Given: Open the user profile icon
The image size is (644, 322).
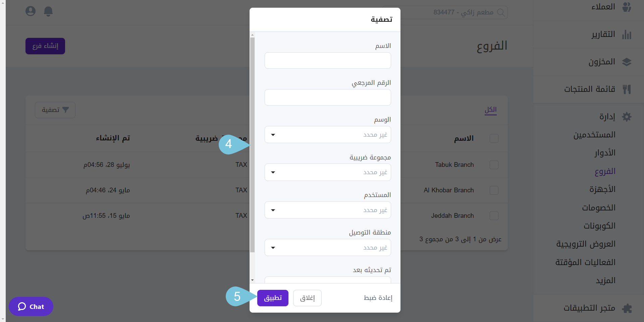Looking at the screenshot, I should 31,11.
